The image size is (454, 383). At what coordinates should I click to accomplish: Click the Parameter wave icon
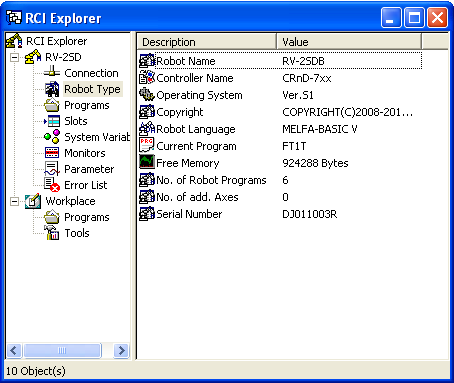click(x=52, y=169)
